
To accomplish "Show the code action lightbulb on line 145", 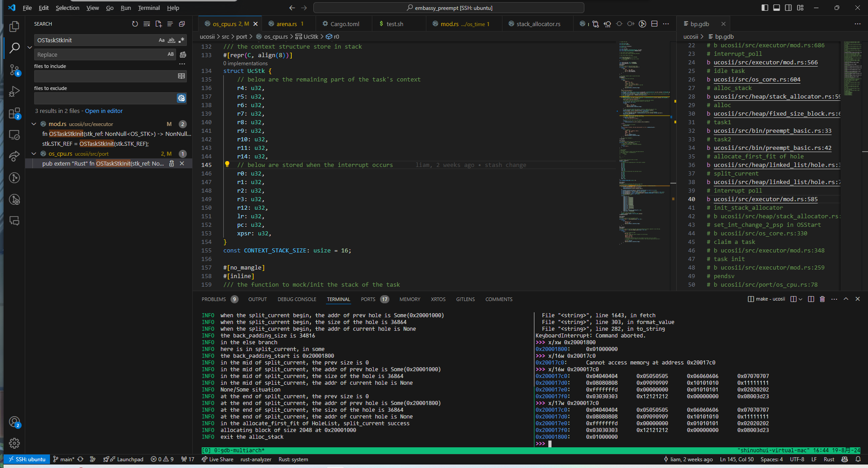I will (227, 164).
